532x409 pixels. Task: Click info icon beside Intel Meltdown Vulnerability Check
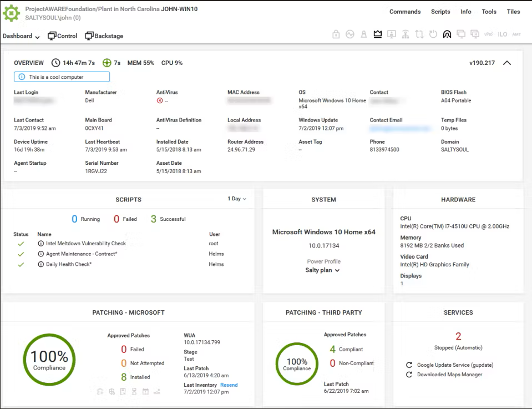click(x=40, y=244)
